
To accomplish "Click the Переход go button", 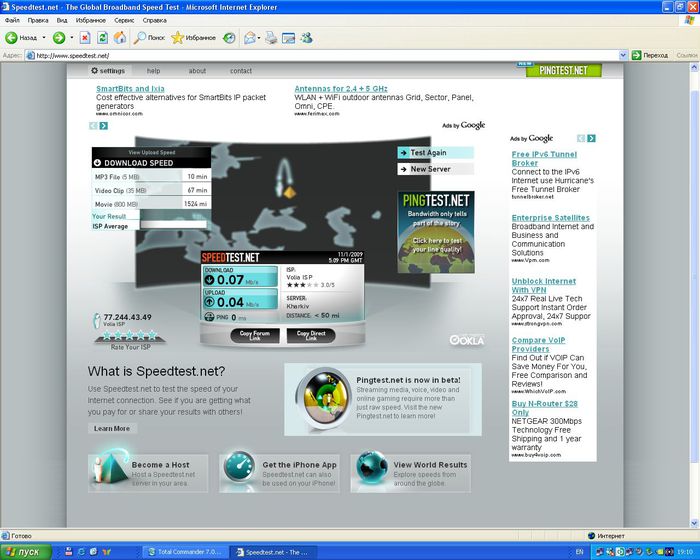I will (x=650, y=55).
